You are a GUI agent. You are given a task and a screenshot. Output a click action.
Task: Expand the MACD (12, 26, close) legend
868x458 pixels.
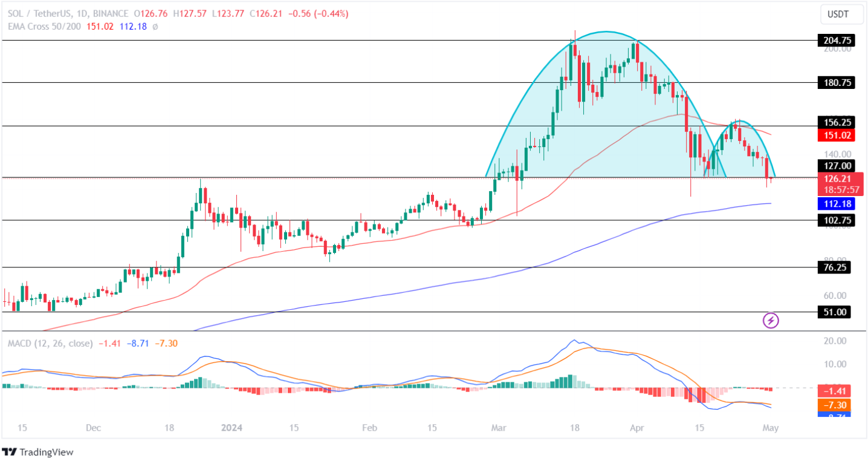click(50, 343)
